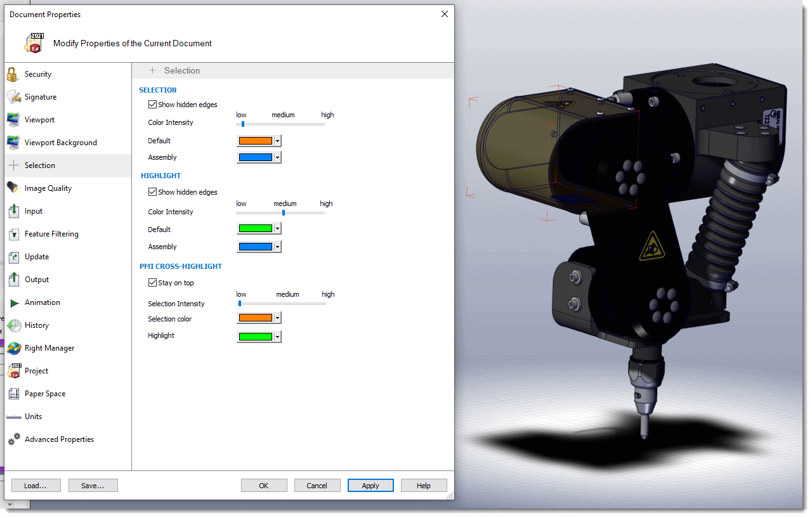This screenshot has width=812, height=518.
Task: Click the Feature Filtering funnel icon
Action: point(13,234)
